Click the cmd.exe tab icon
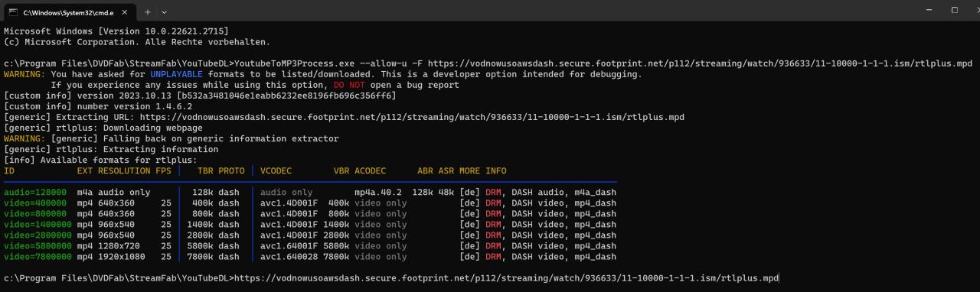 click(x=13, y=12)
